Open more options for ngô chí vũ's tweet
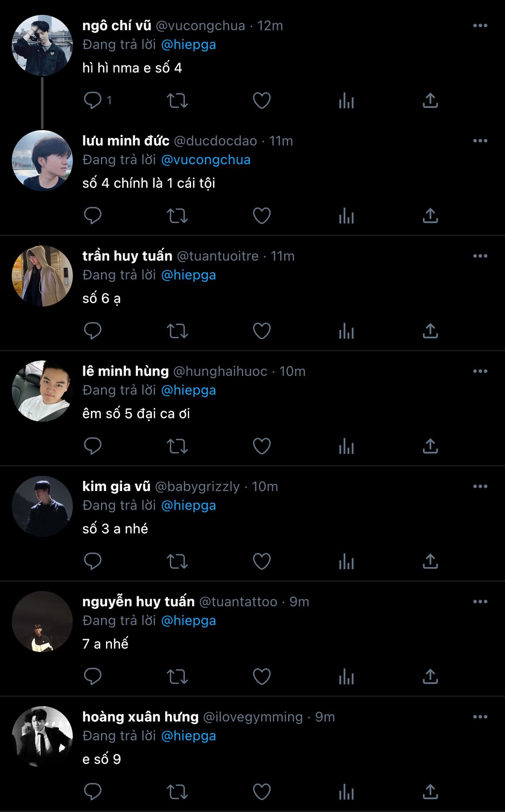Screen dimensions: 505x812 point(480,26)
